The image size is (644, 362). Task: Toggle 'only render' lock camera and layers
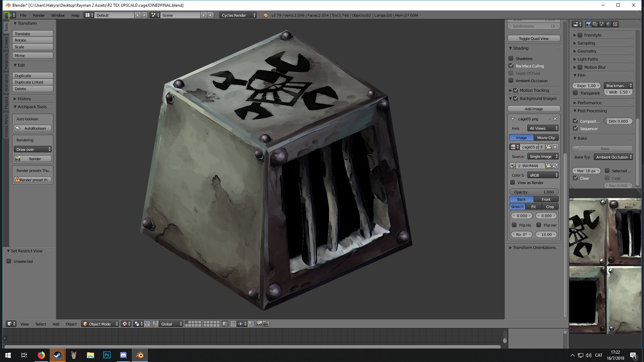[x=225, y=324]
